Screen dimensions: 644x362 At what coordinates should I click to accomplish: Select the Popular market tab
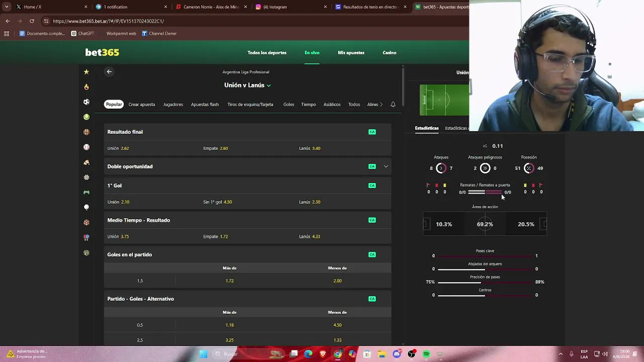click(x=114, y=105)
